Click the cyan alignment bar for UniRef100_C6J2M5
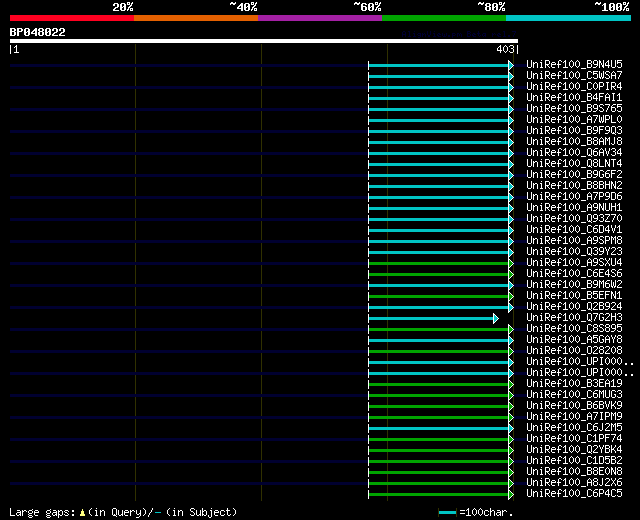 438,429
